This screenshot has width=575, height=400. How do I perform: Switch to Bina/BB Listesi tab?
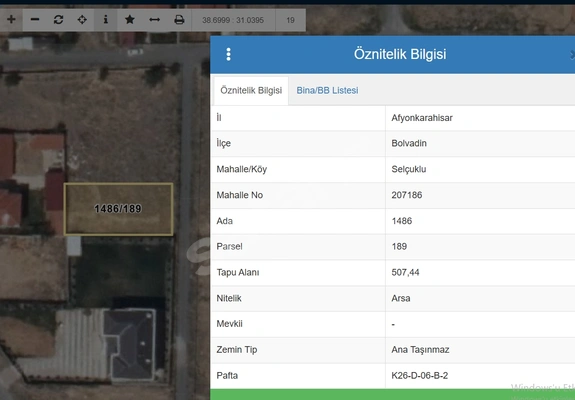coord(327,91)
